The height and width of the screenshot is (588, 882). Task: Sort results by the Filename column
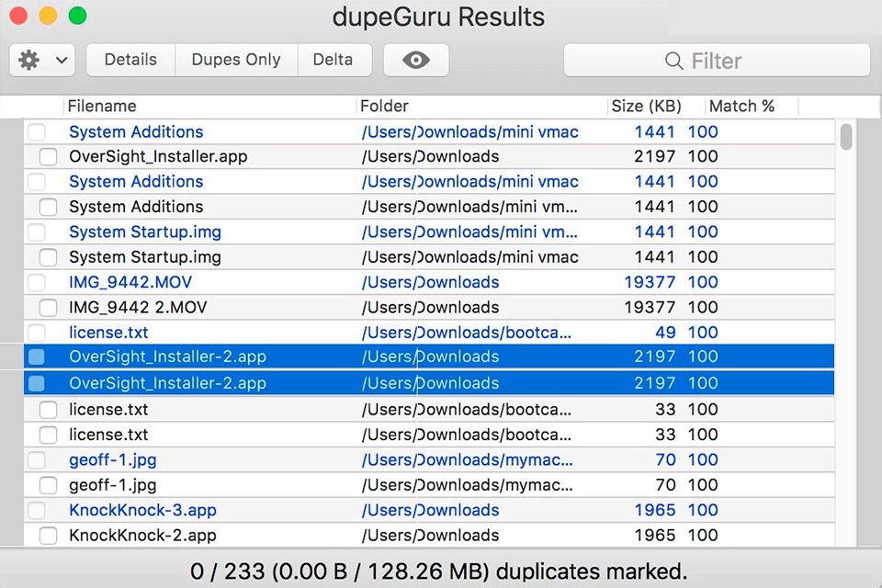click(102, 106)
